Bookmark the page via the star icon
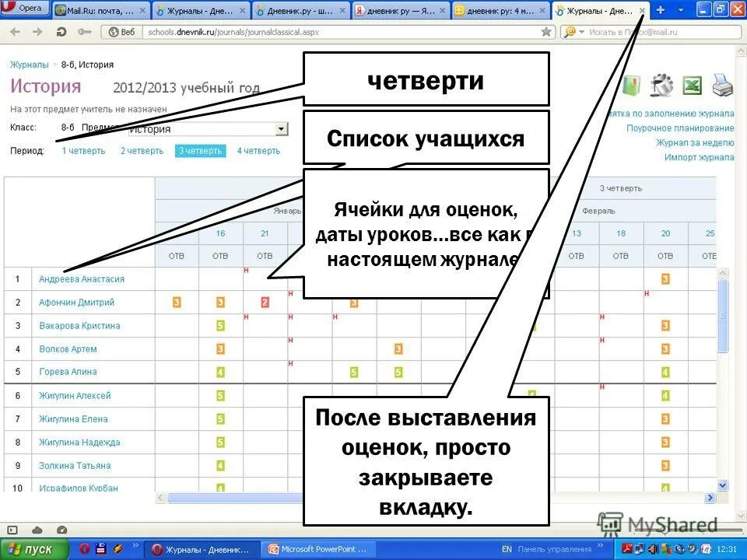747x560 pixels. (x=547, y=32)
